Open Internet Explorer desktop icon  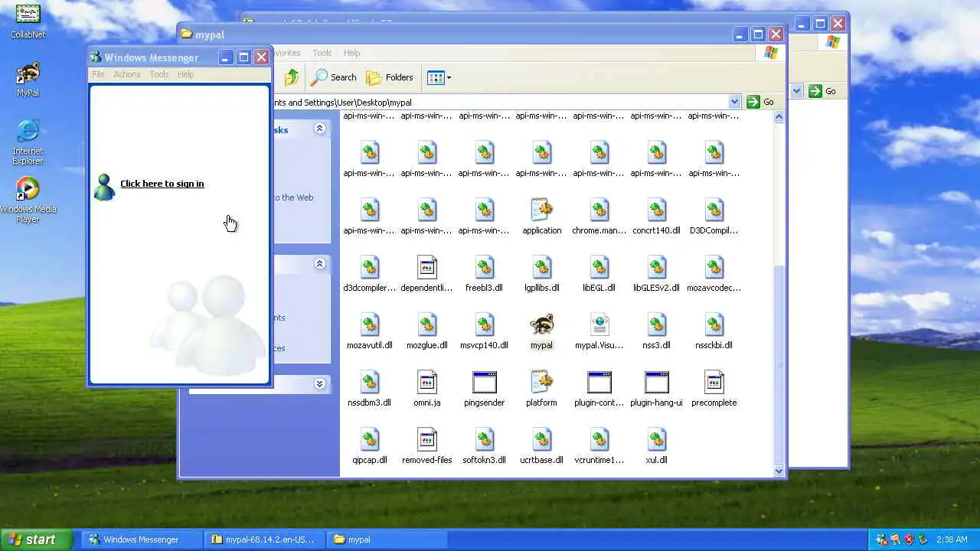(28, 142)
